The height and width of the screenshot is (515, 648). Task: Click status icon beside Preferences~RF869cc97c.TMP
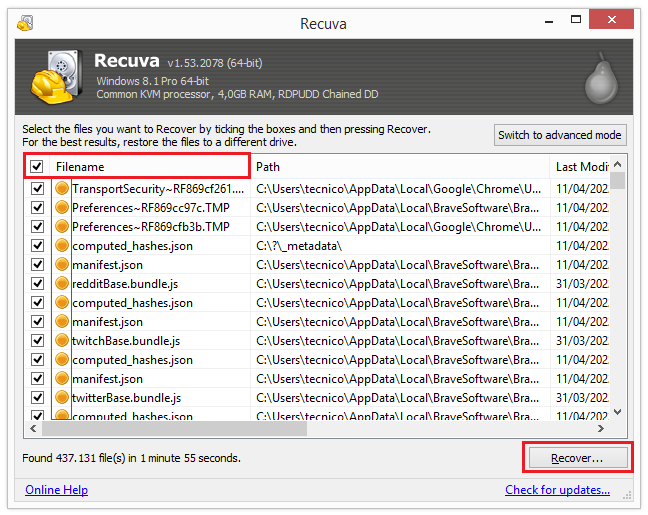(62, 207)
